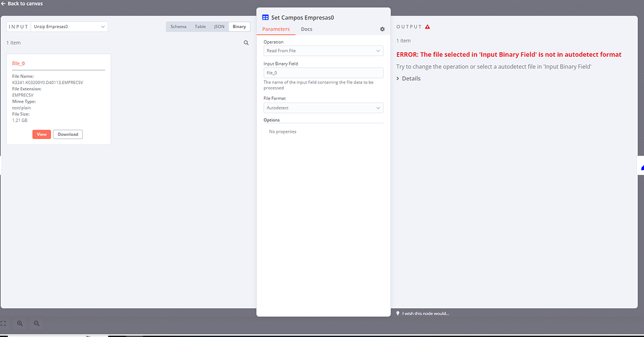Click the lightbulb feedback icon
This screenshot has width=644, height=337.
point(398,313)
